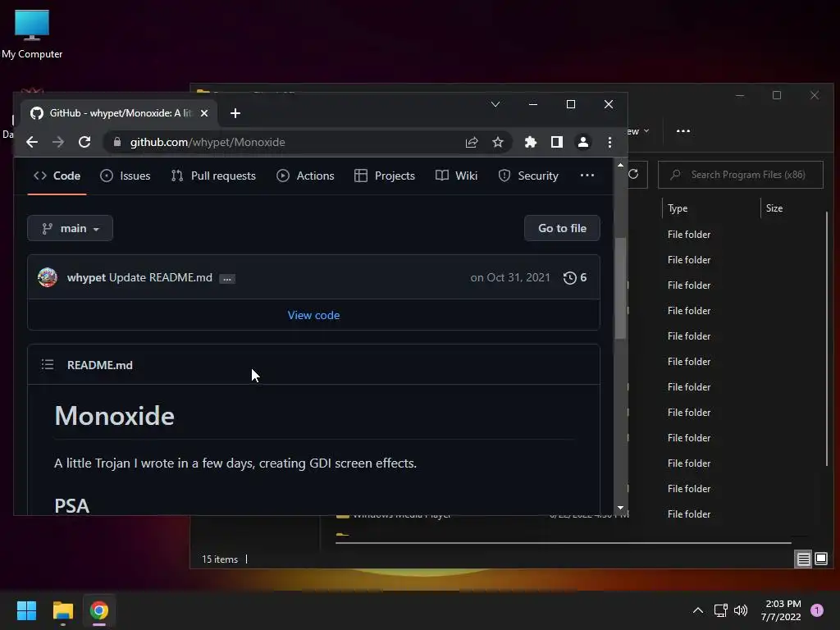The image size is (840, 630).
Task: Open the Pull requests tab
Action: coord(213,176)
